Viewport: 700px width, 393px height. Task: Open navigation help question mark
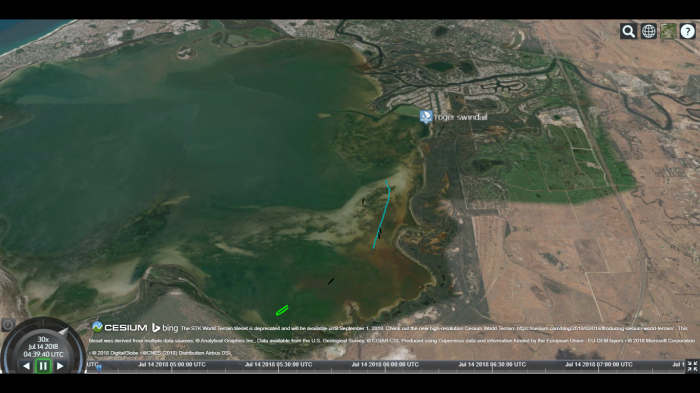point(688,31)
